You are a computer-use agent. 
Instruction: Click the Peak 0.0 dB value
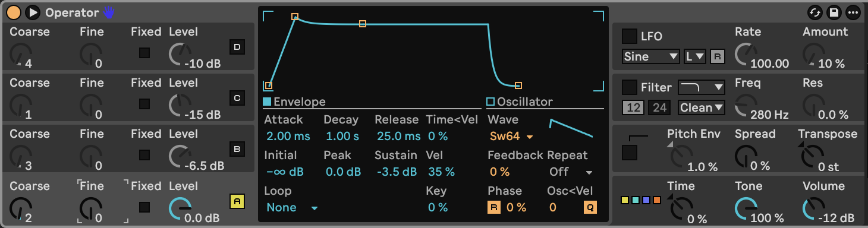[x=343, y=172]
